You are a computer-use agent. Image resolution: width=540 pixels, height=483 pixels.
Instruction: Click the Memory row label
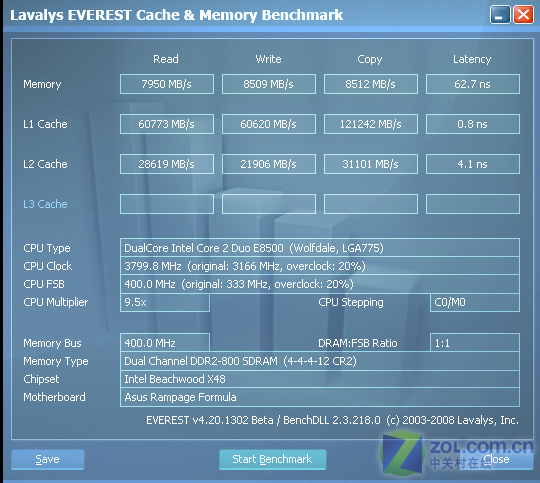click(x=42, y=84)
